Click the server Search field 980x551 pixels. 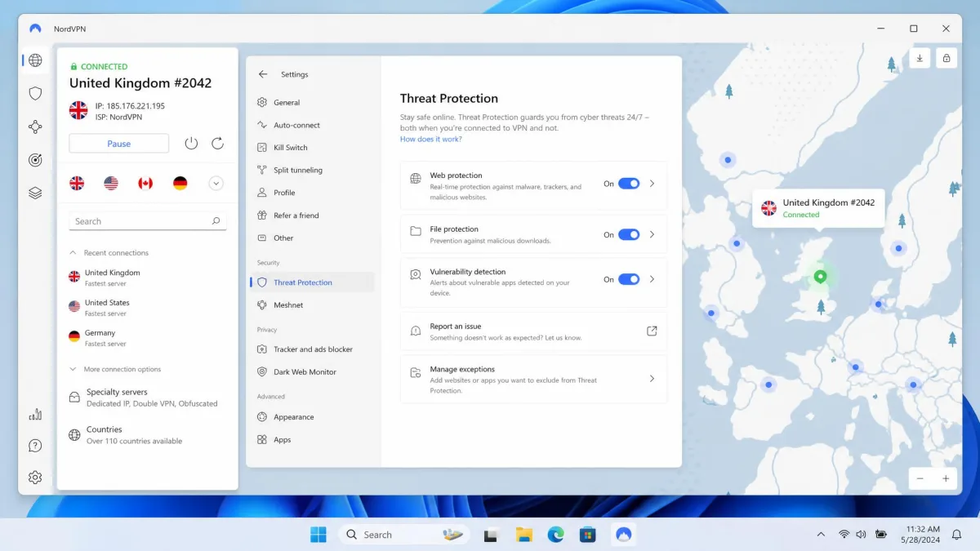[147, 221]
